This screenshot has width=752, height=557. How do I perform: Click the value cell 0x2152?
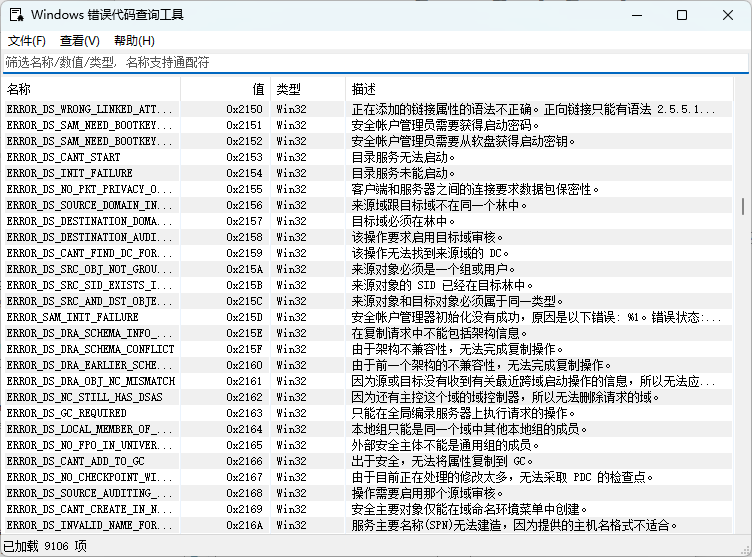[244, 142]
